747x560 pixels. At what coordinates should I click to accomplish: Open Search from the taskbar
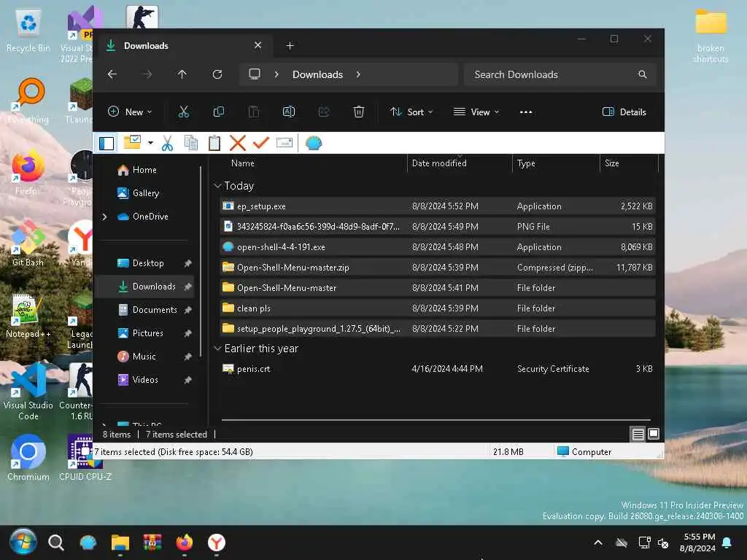[x=55, y=542]
